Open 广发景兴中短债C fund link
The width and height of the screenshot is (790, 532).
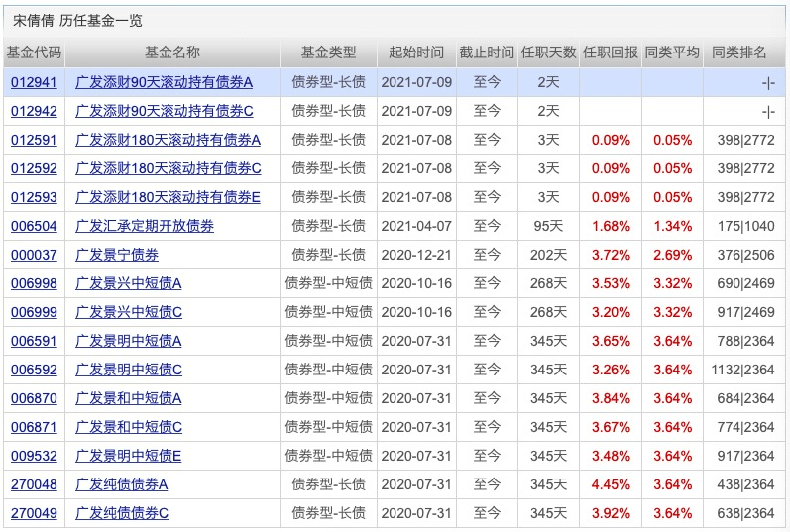[129, 312]
